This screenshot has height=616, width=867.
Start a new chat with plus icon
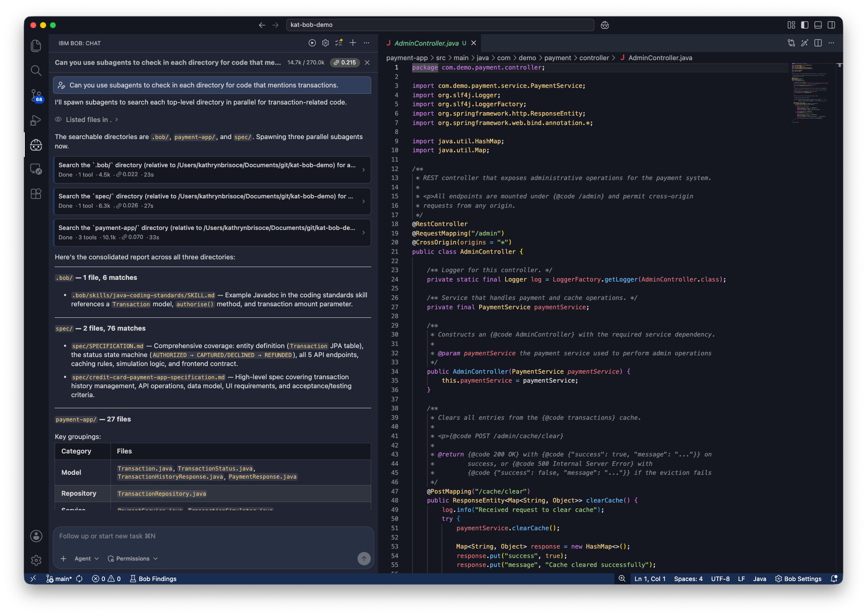pos(353,43)
